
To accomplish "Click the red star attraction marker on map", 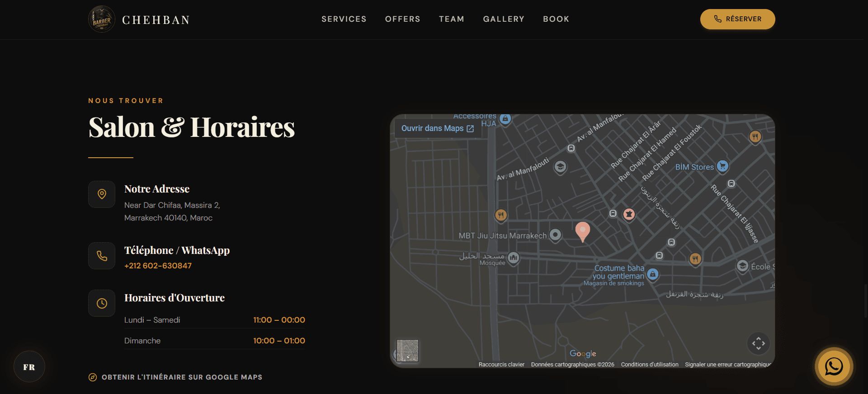I will (x=629, y=214).
